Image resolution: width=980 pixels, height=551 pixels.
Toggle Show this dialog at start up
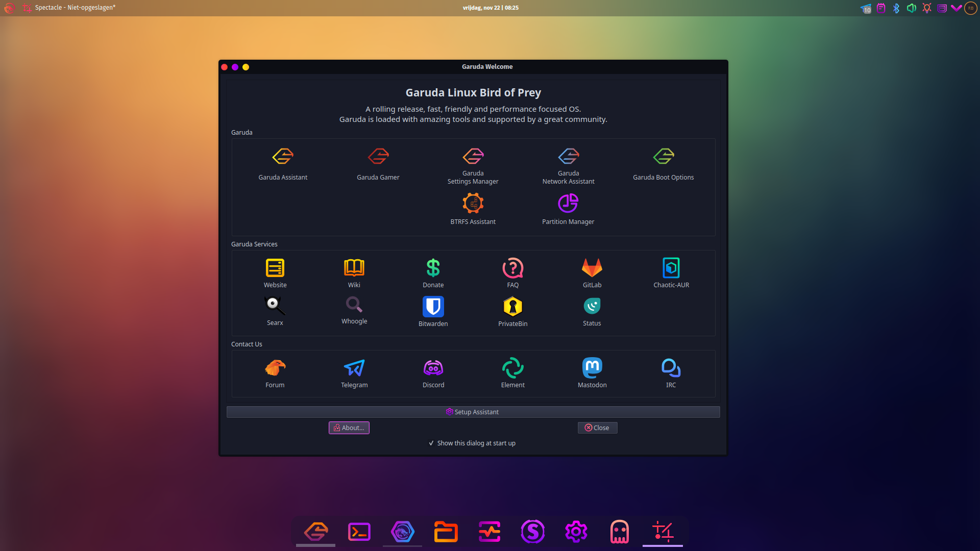point(473,443)
